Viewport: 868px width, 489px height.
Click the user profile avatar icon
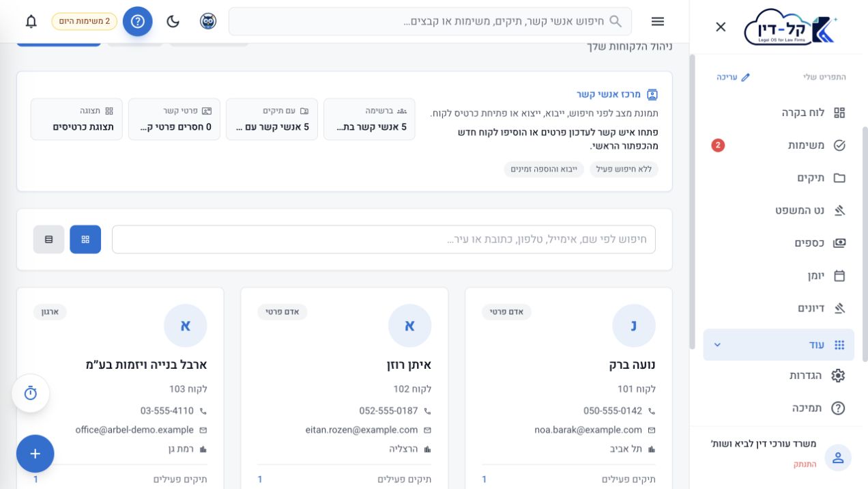pyautogui.click(x=838, y=458)
